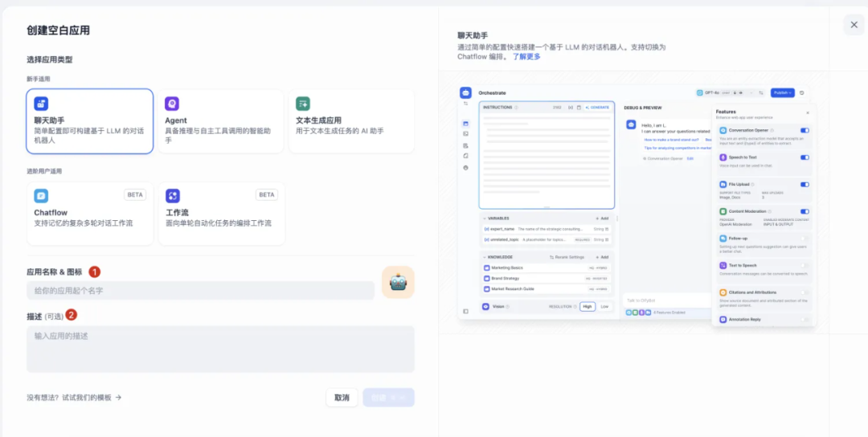This screenshot has height=437, width=868.
Task: Open 没有想法？试试我们的模板 link
Action: pyautogui.click(x=74, y=397)
